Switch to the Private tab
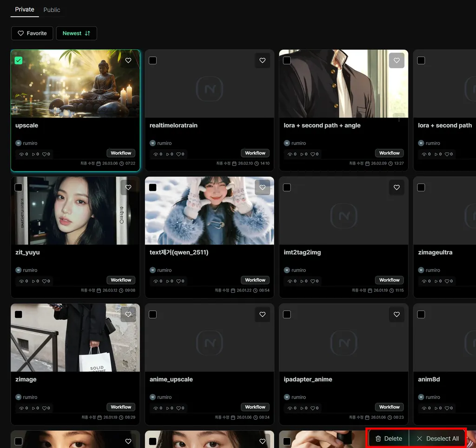476x448 pixels. 25,9
